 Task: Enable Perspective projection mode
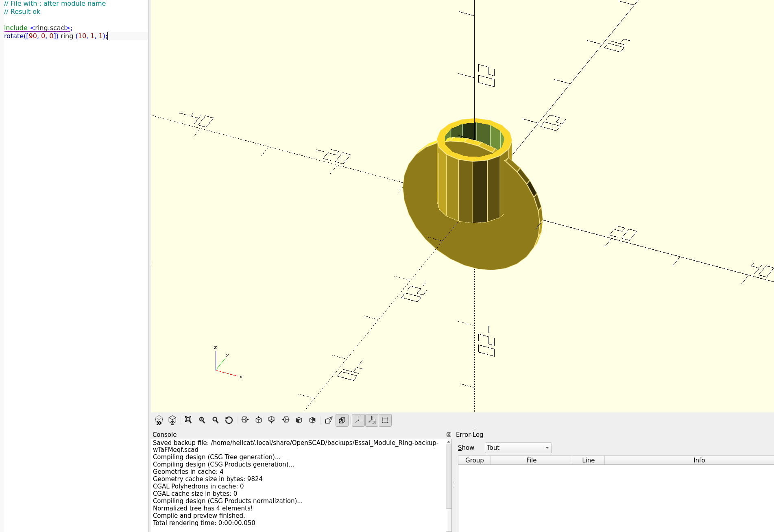coord(329,420)
